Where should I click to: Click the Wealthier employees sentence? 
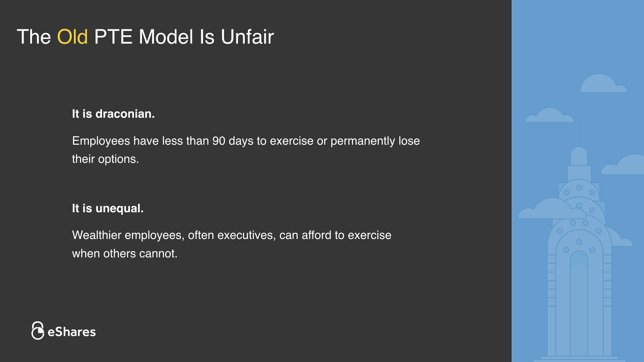coord(232,235)
